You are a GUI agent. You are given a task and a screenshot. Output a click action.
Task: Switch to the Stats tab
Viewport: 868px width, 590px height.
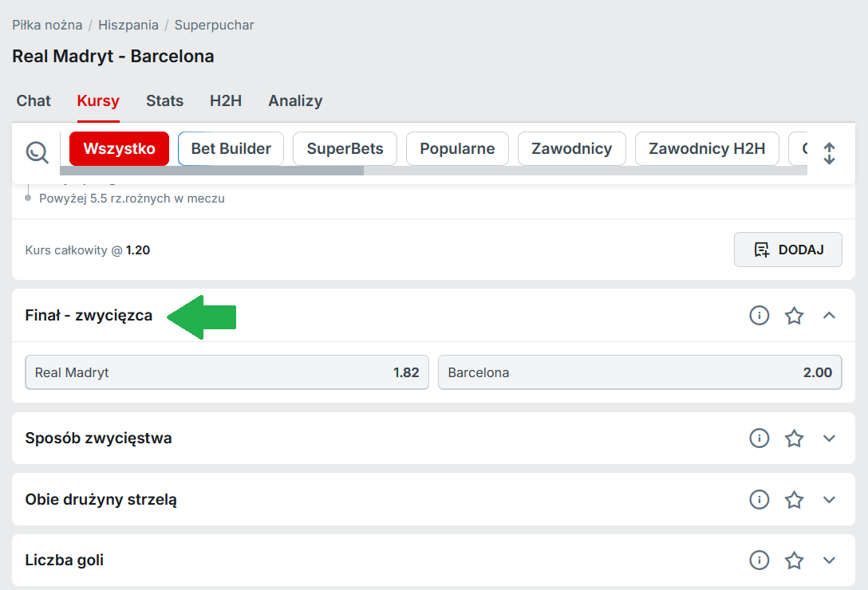point(164,101)
